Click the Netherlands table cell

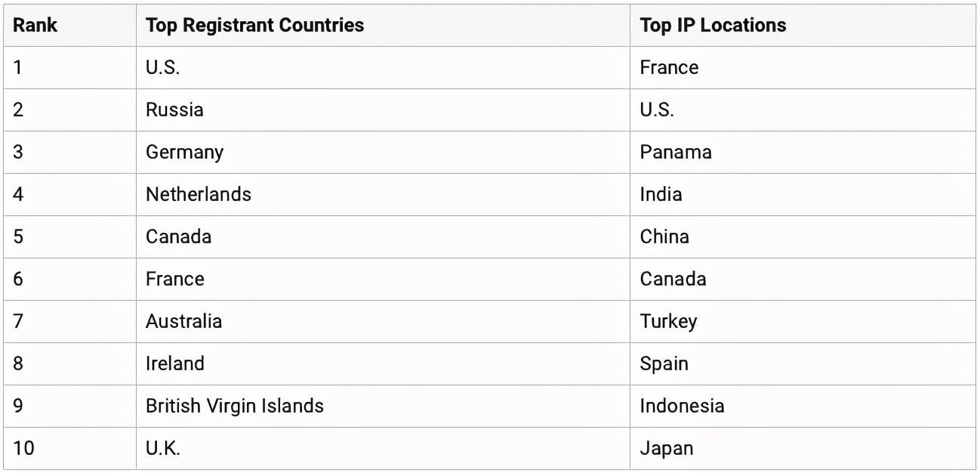click(x=198, y=194)
